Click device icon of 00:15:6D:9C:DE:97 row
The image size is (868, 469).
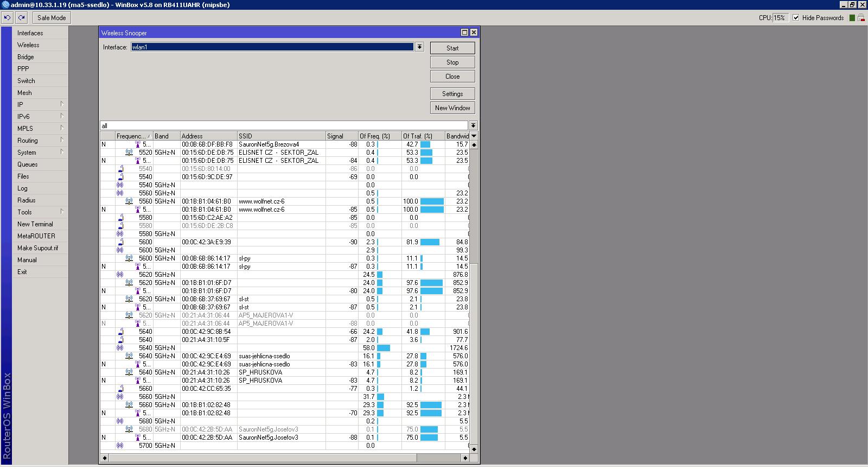(120, 177)
